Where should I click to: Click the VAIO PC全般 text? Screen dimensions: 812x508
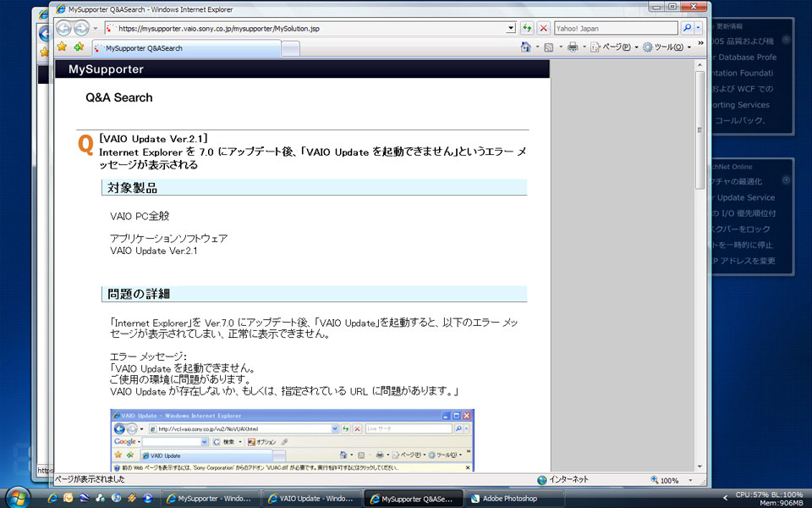point(140,216)
